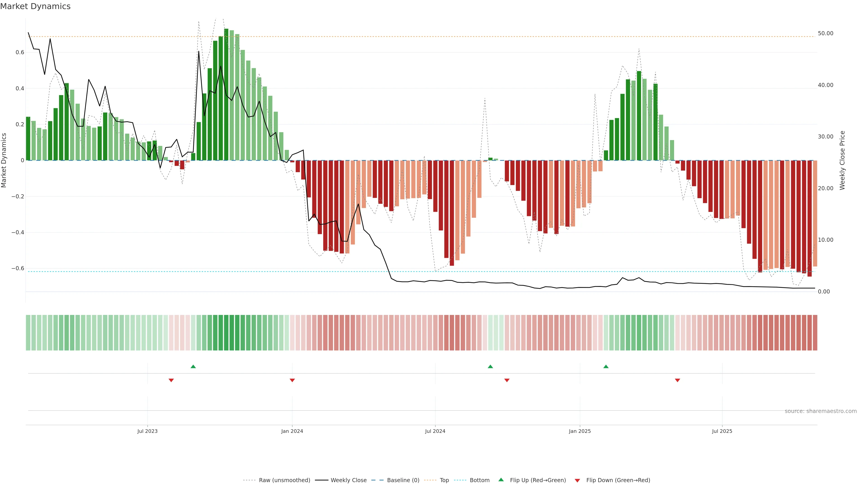Viewport: 868px width, 488px height.
Task: Click the red flip-down marker at Jan 2024
Action: [292, 380]
